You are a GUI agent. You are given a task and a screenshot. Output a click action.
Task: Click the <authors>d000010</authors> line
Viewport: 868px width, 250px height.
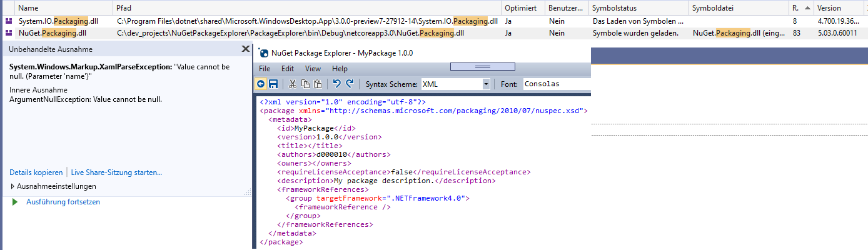click(x=334, y=154)
